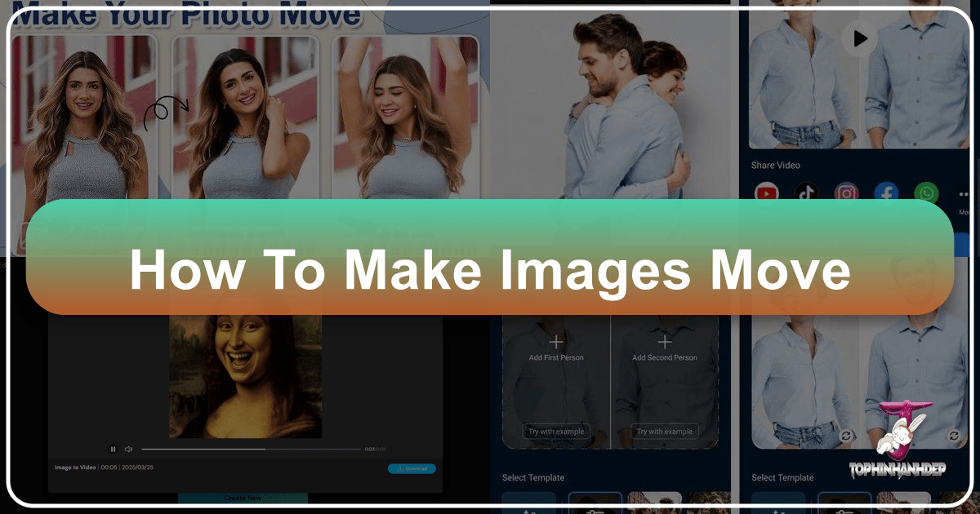The image size is (980, 514).
Task: Open the Instagram share option
Action: point(847,191)
